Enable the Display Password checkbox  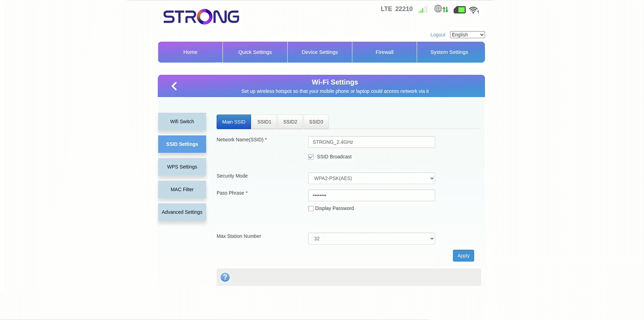(311, 209)
